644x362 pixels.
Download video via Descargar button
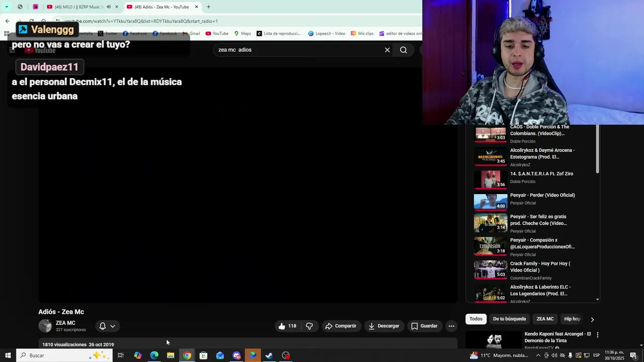[x=384, y=326]
